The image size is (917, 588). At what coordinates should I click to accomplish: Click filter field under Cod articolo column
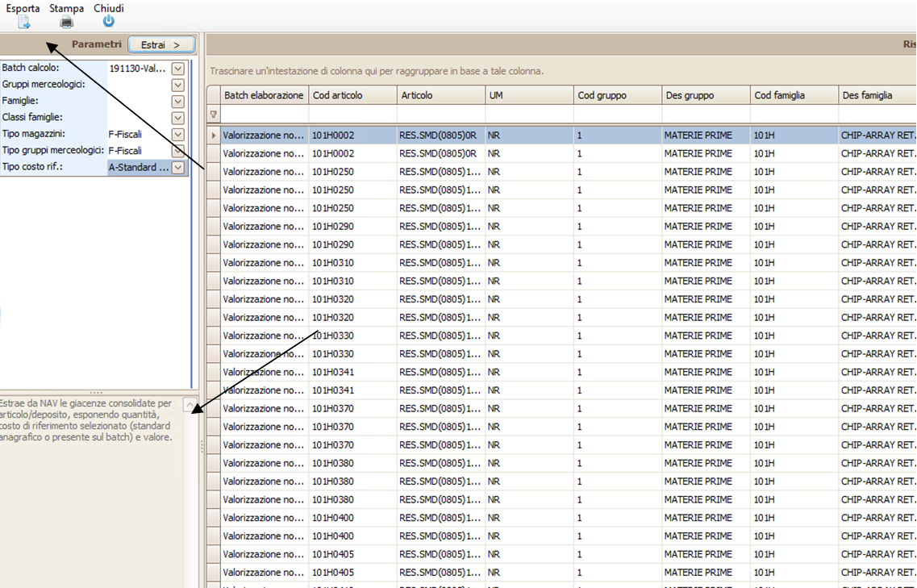(x=352, y=115)
